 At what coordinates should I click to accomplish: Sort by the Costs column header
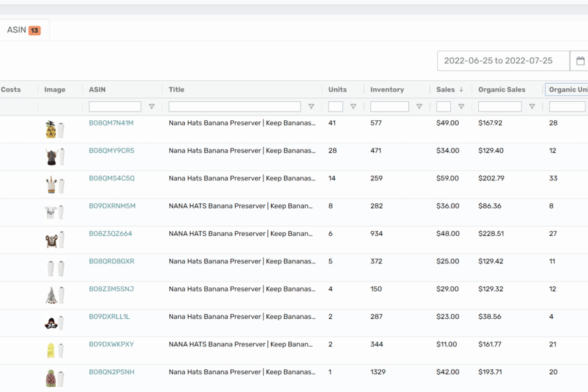(10, 90)
